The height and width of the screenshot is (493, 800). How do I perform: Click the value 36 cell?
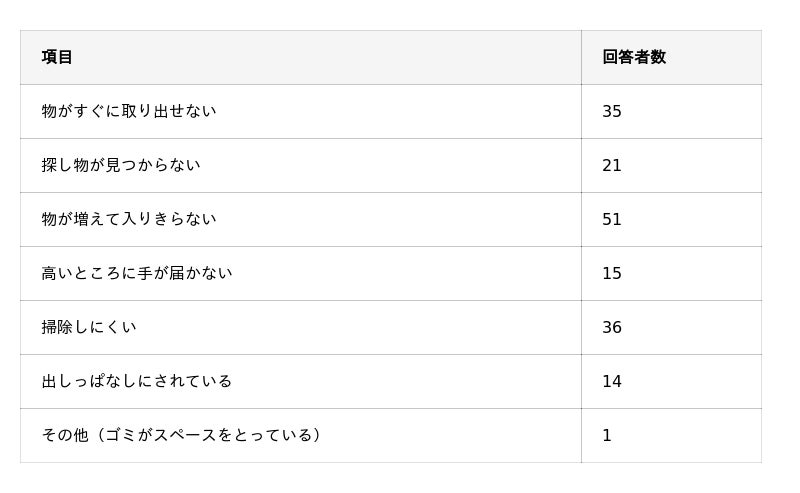[x=612, y=327]
